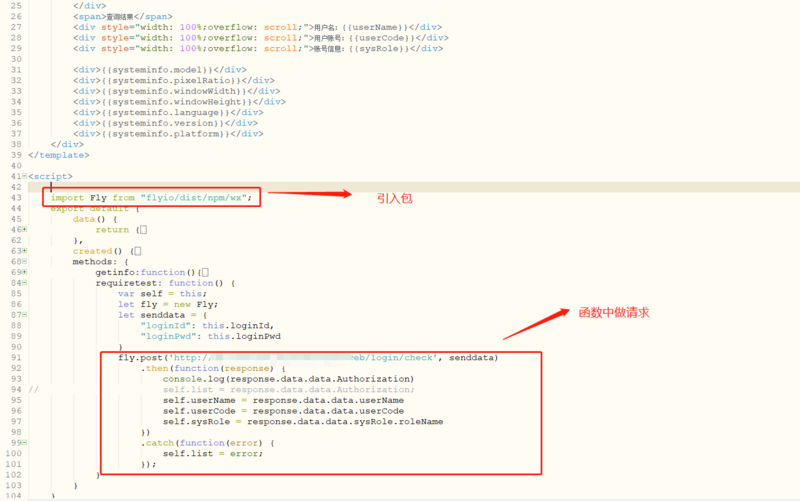Click the closing </template> tag

click(x=59, y=155)
